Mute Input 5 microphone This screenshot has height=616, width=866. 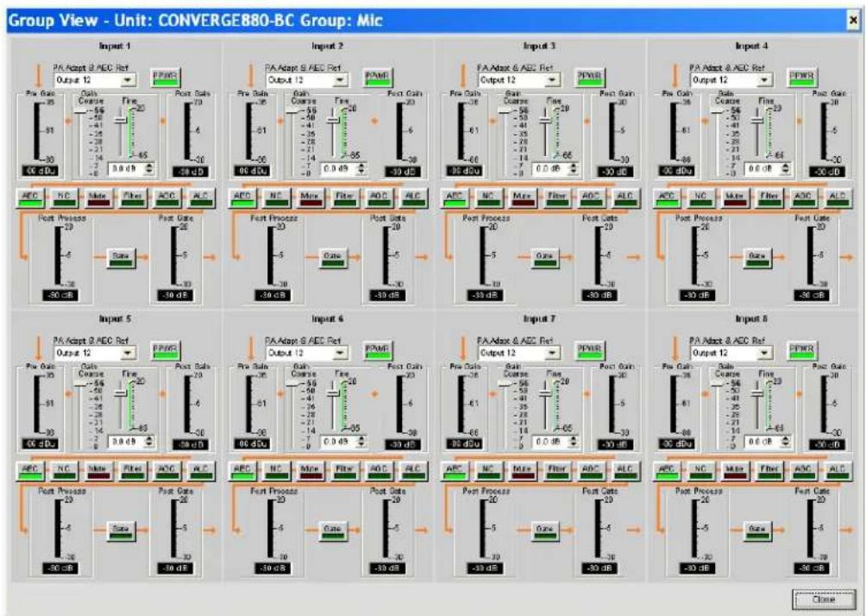97,471
